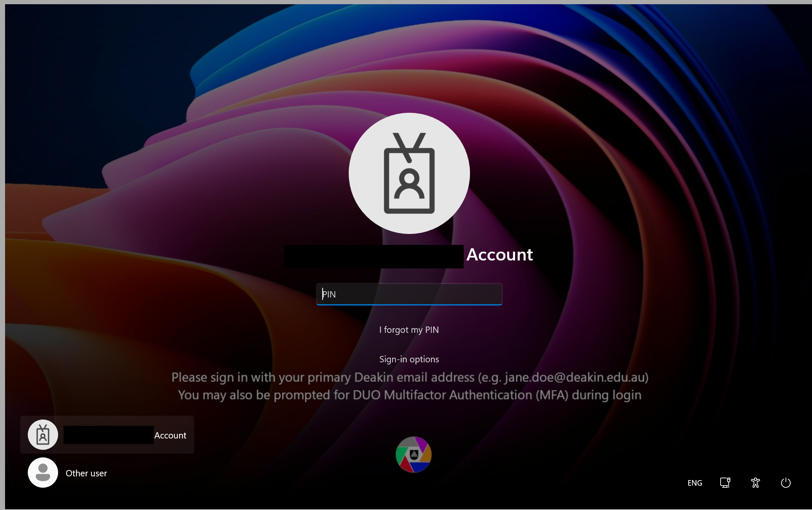
Task: Open the accessibility options icon
Action: click(x=755, y=483)
